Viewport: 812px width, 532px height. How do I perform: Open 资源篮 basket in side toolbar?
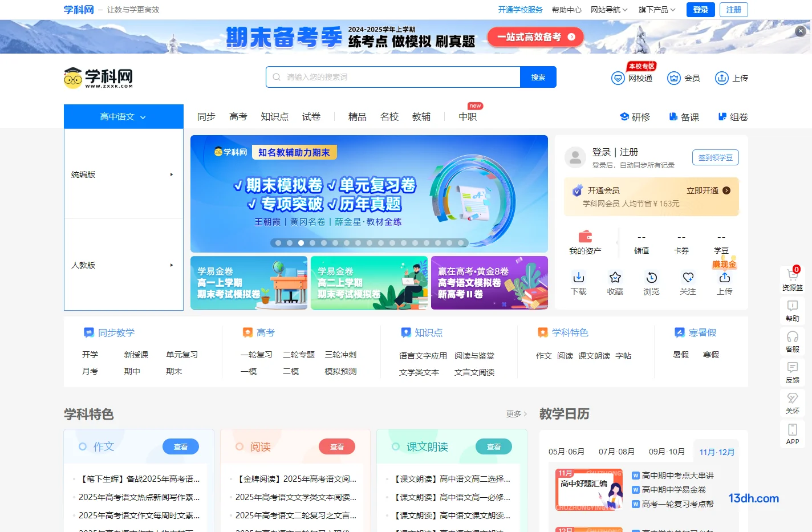tap(793, 275)
